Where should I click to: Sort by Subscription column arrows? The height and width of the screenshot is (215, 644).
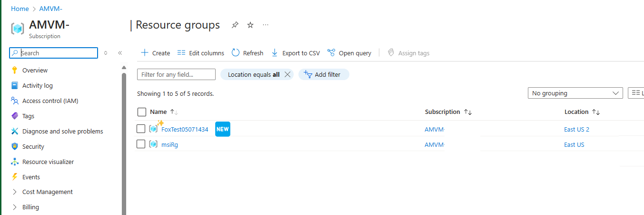(467, 112)
